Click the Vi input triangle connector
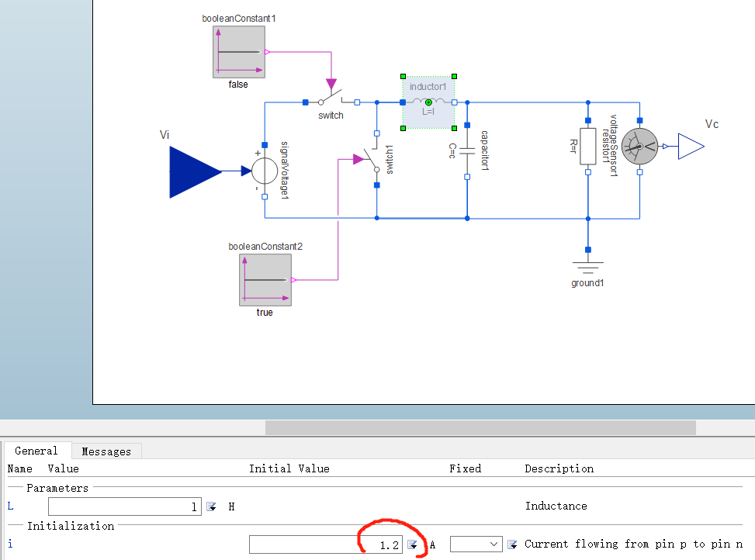 195,171
